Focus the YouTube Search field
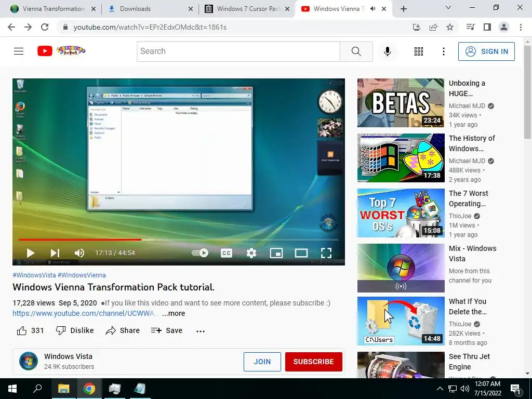532x399 pixels. pyautogui.click(x=238, y=51)
